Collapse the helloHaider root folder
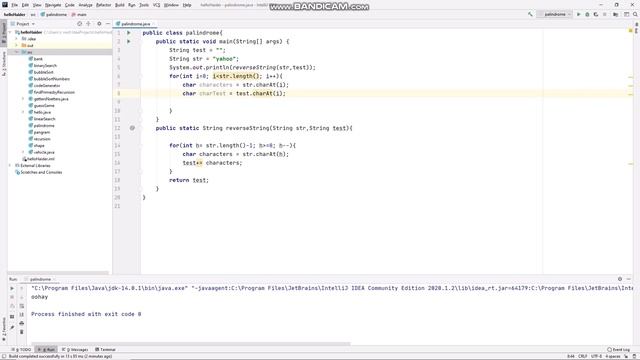The width and height of the screenshot is (640, 360). click(11, 32)
